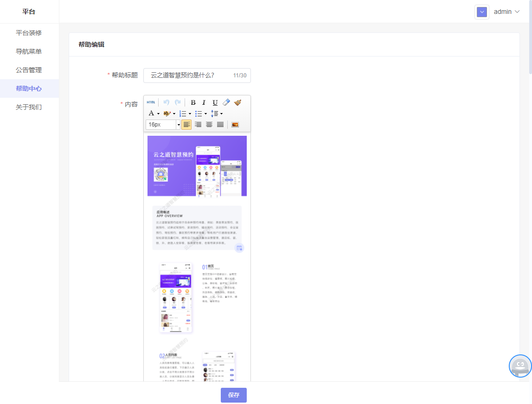The height and width of the screenshot is (404, 532).
Task: Open 公告管理 menu item
Action: [x=29, y=70]
